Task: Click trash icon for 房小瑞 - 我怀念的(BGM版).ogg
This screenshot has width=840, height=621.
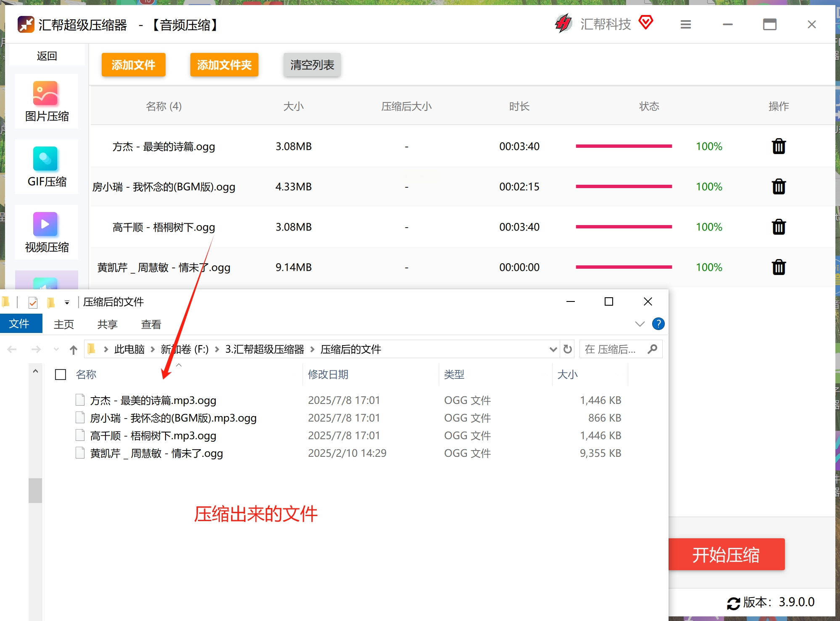Action: 778,187
